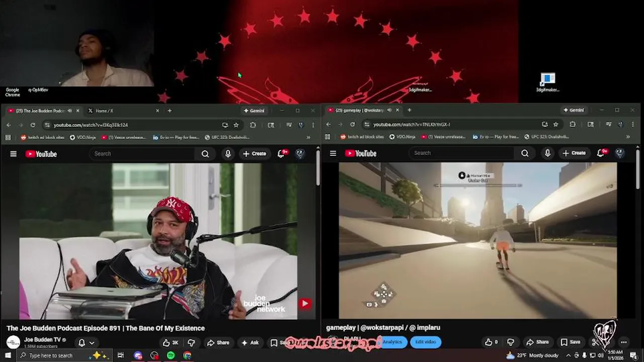Open Extensions puzzle icon in right Chrome
The image size is (644, 362).
click(x=573, y=124)
